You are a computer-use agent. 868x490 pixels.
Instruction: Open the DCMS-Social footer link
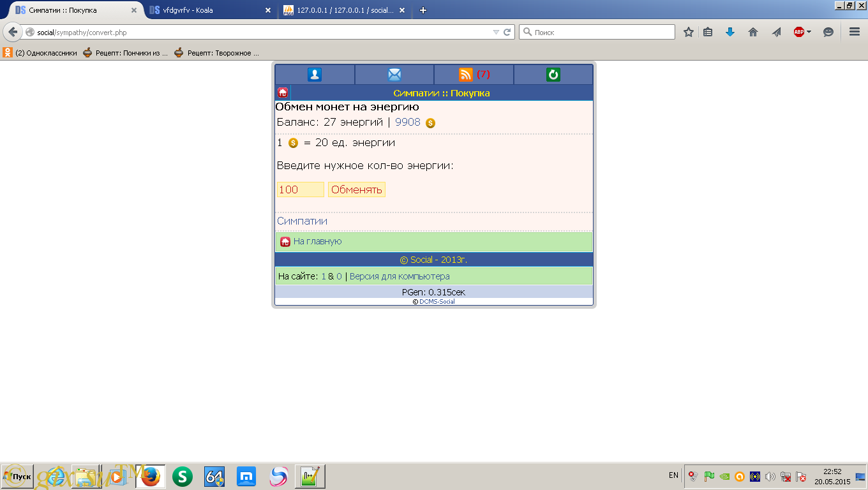tap(437, 302)
